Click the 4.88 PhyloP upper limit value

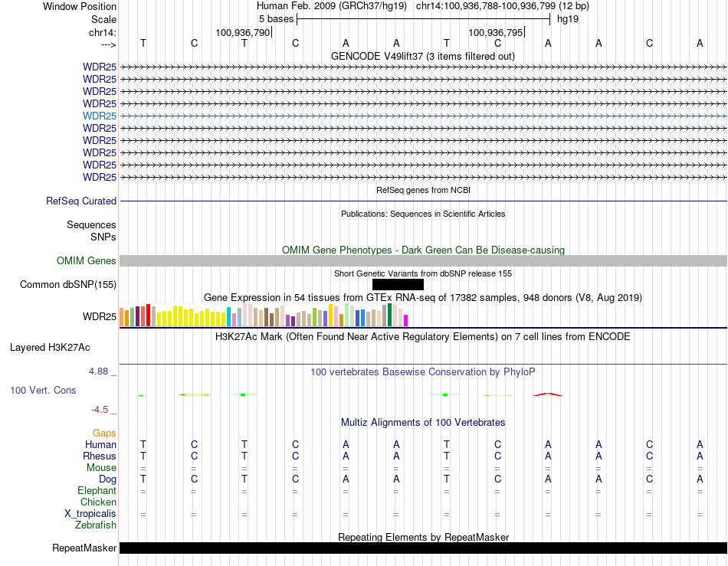click(x=98, y=371)
